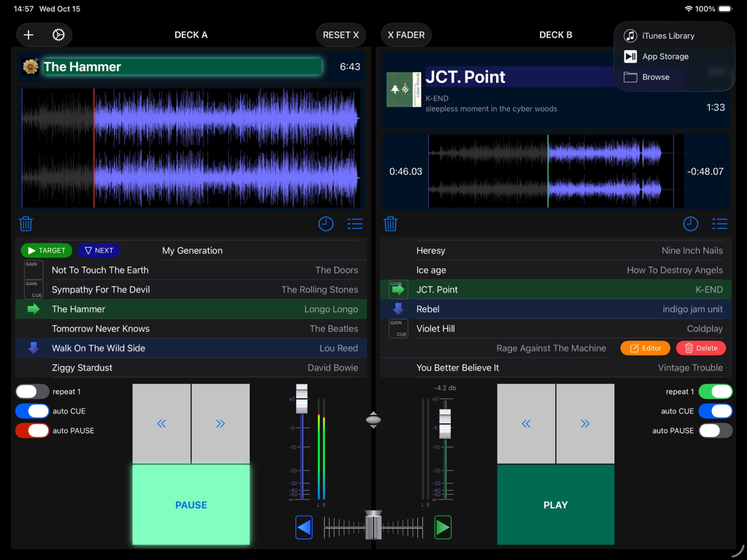Disable auto CUE on Deck B

click(716, 411)
